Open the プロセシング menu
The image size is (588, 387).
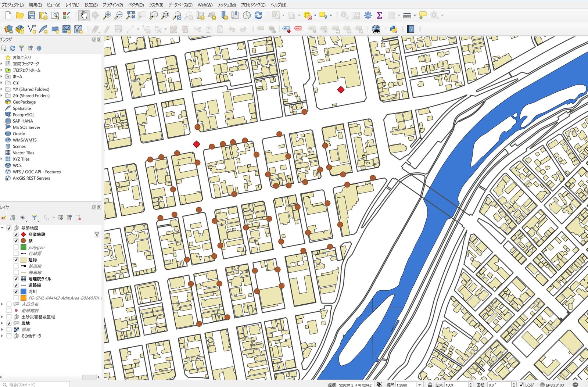pyautogui.click(x=253, y=5)
